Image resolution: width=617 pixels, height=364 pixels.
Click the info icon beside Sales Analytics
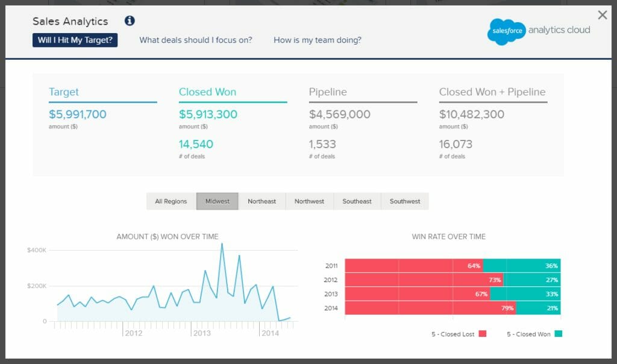pos(130,21)
